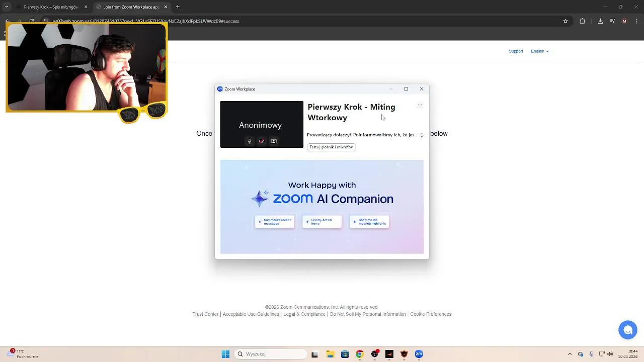Screen dimensions: 644x362
Task: Open Google Chrome from the taskbar
Action: click(360, 354)
